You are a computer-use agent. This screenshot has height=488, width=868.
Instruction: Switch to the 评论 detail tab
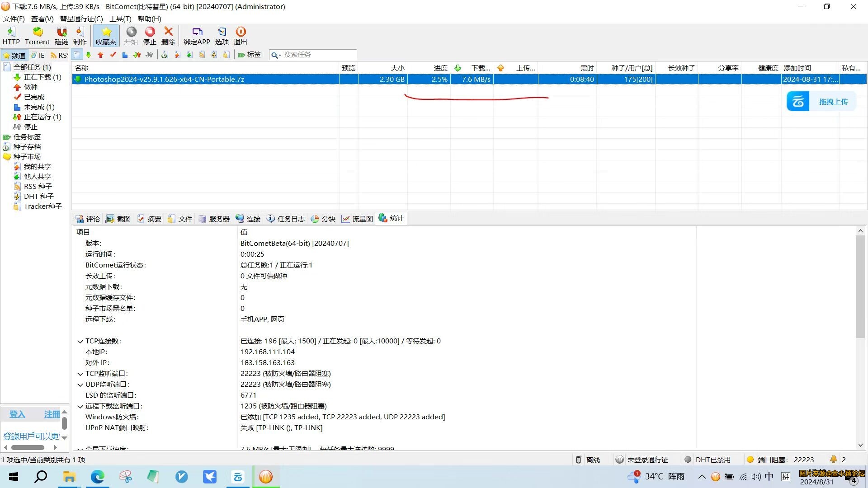coord(88,219)
